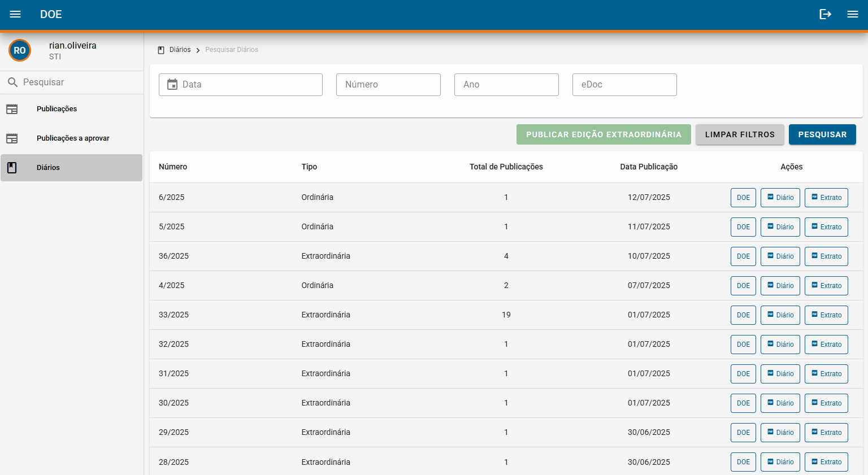Open Diário PDF for edition 32/2025
The image size is (868, 475).
coord(780,345)
